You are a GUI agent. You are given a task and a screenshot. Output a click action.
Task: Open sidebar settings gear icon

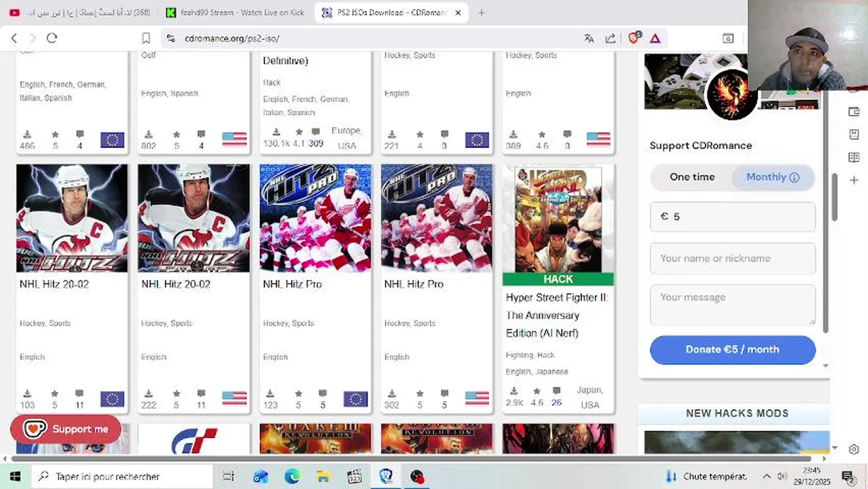pos(854,450)
